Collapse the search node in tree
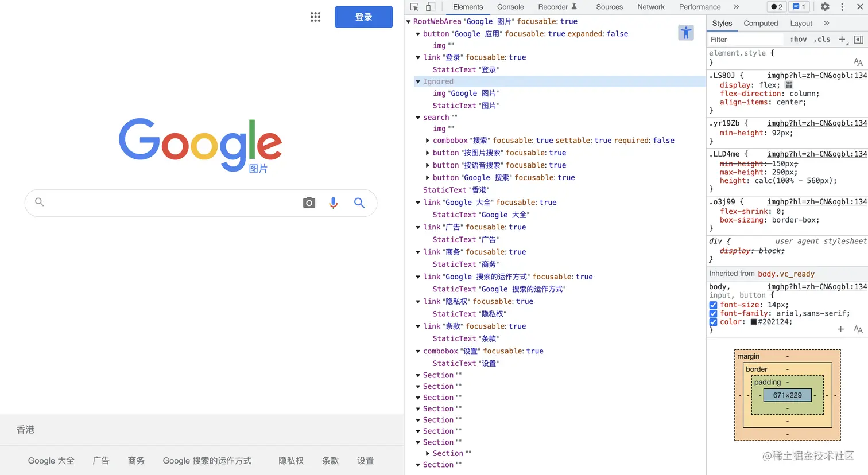868x475 pixels. pos(418,118)
